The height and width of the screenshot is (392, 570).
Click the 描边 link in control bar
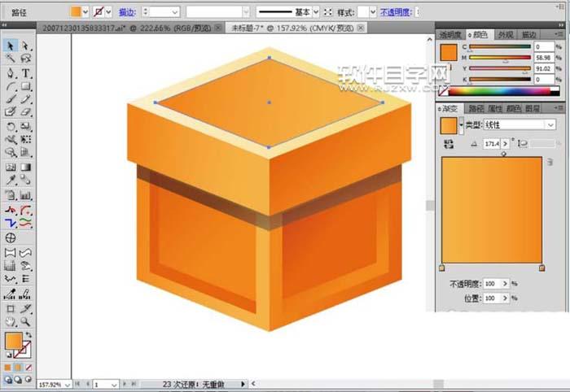[x=127, y=12]
